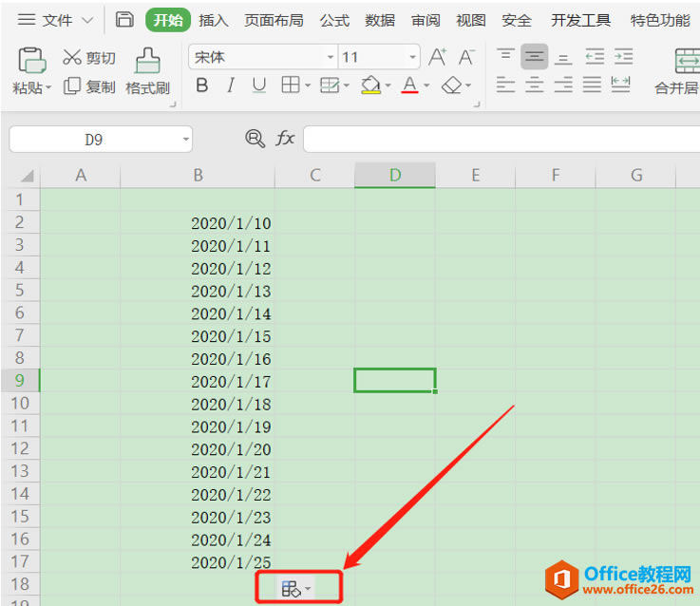
Task: Expand the table style dropdown arrow
Action: pos(346,85)
